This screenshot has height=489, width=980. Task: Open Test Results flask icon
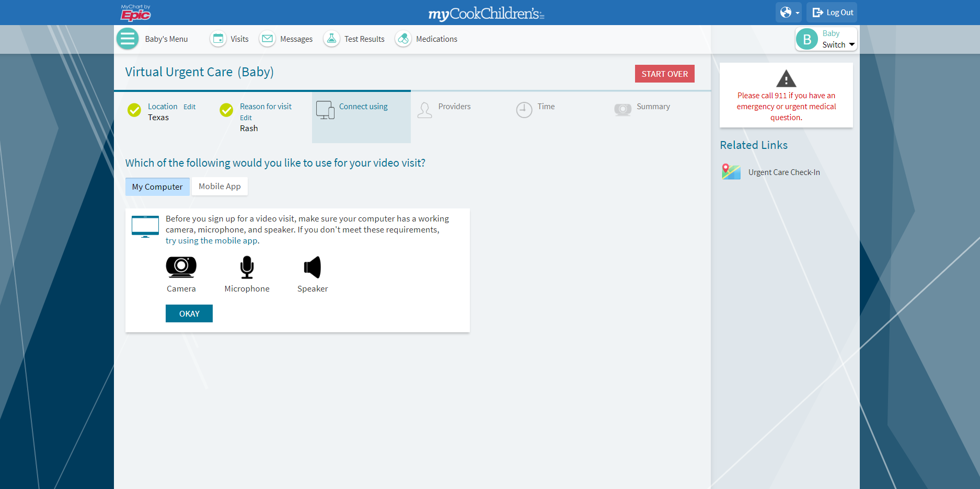(x=331, y=39)
